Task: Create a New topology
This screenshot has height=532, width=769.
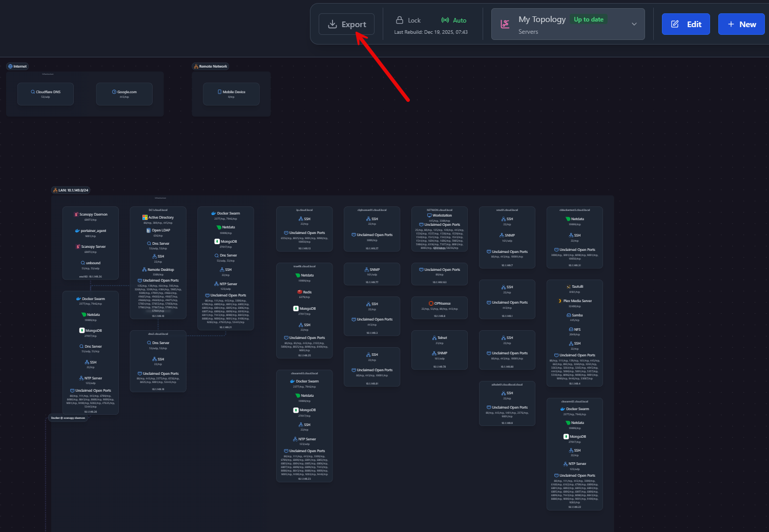Action: [x=741, y=24]
